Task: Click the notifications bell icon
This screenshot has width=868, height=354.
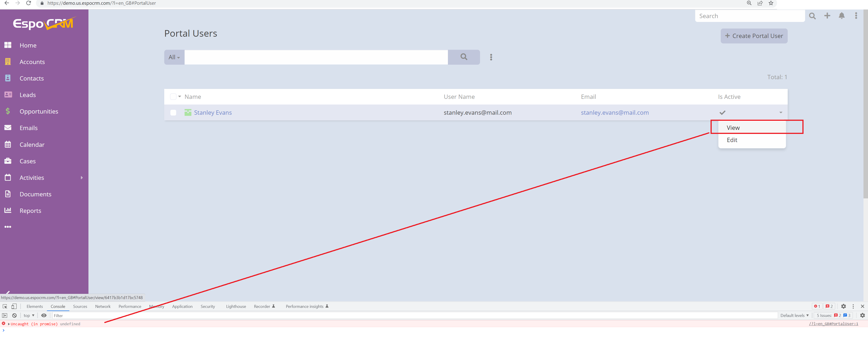Action: click(x=841, y=16)
